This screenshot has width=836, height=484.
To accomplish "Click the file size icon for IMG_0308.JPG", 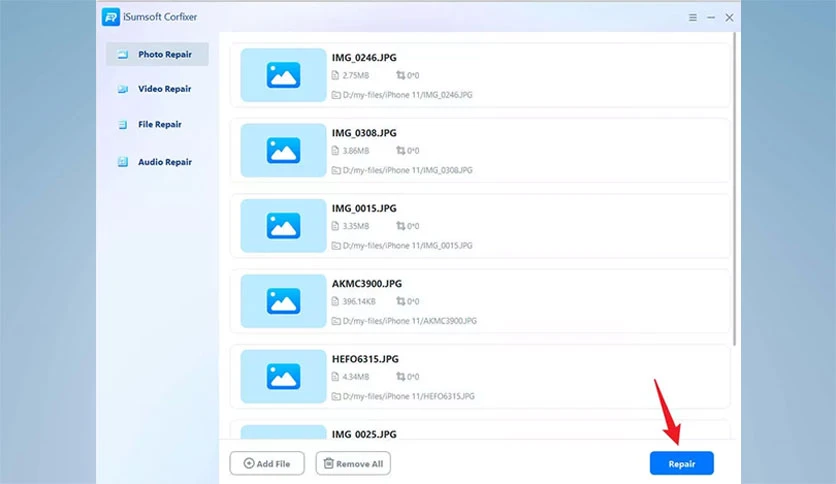I will click(x=335, y=150).
